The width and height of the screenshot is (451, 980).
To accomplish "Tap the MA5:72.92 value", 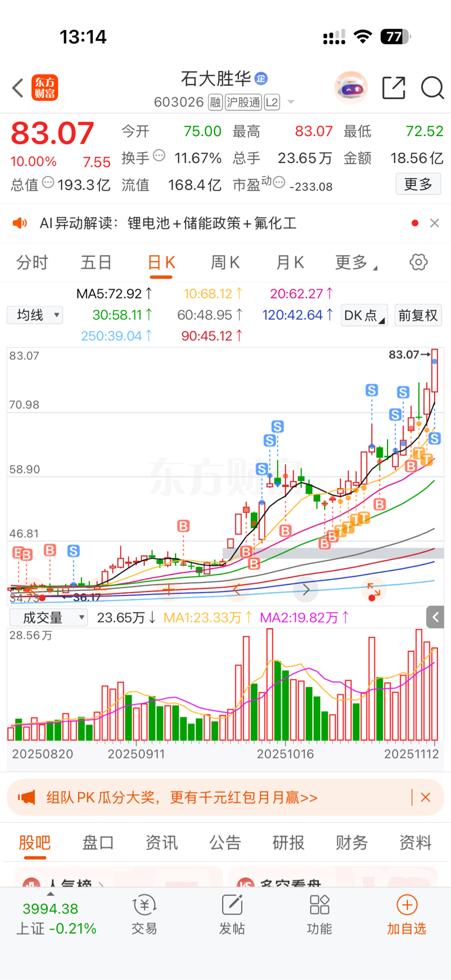I will tap(115, 293).
